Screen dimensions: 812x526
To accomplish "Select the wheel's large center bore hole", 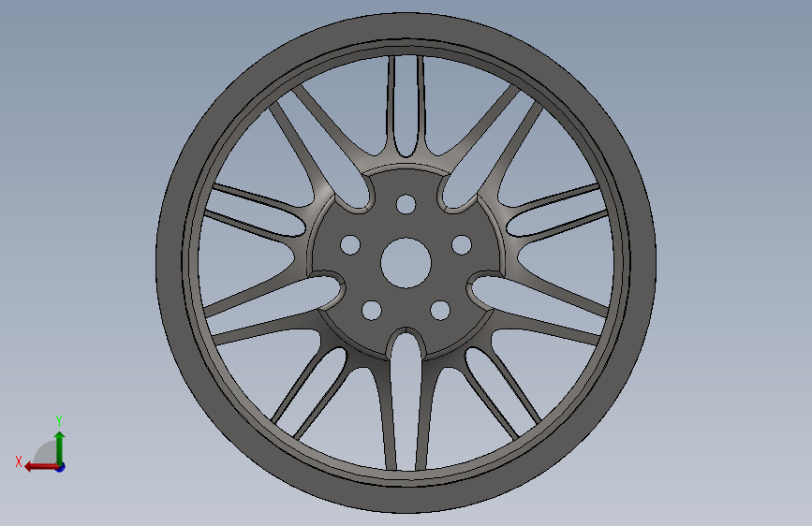I will 406,262.
